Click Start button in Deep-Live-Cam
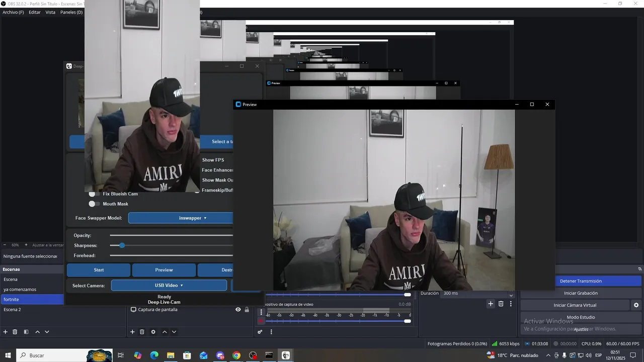 (x=99, y=270)
